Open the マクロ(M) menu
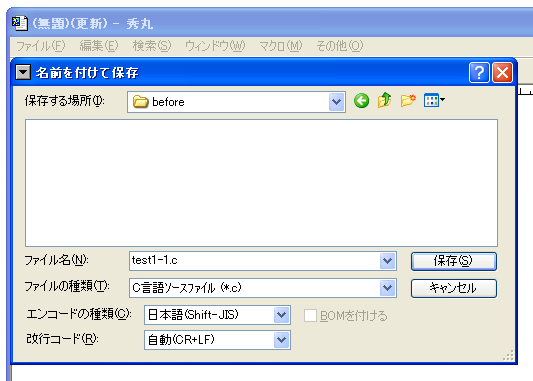533x381 pixels. coord(280,46)
